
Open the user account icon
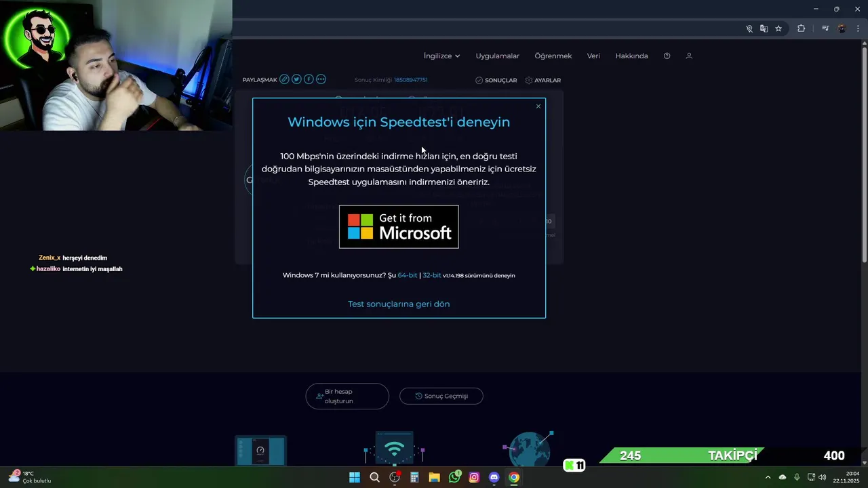coord(689,56)
